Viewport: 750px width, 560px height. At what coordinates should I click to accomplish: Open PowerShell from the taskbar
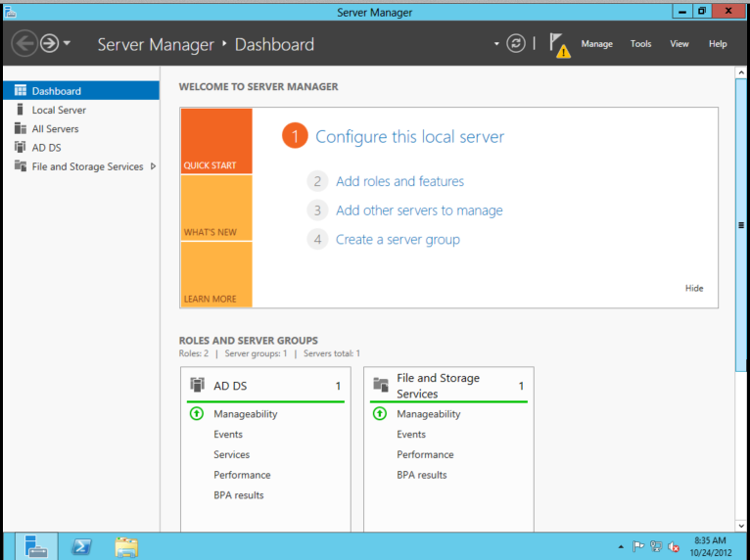(82, 546)
